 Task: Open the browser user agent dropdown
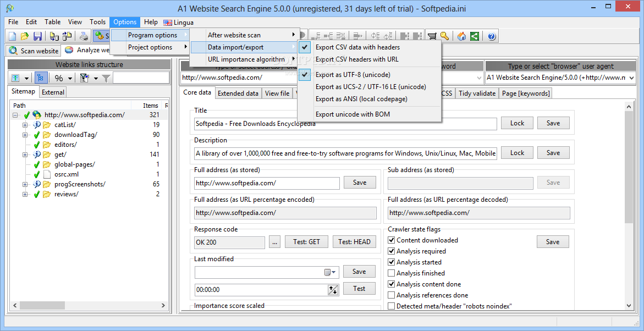tap(631, 78)
